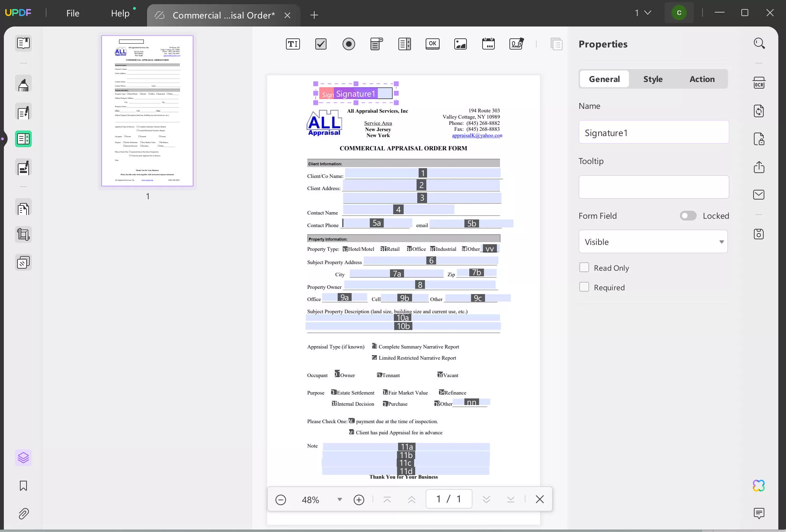The width and height of the screenshot is (786, 532).
Task: Open the Convert PDF tool
Action: (x=759, y=111)
